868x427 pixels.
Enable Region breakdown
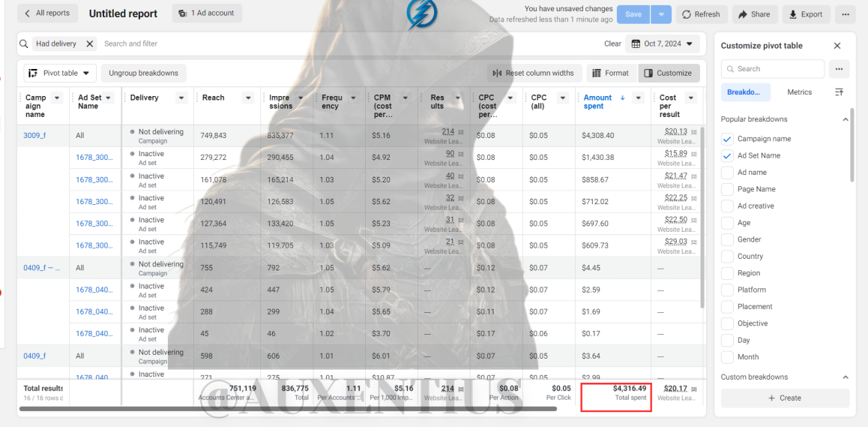coord(727,273)
